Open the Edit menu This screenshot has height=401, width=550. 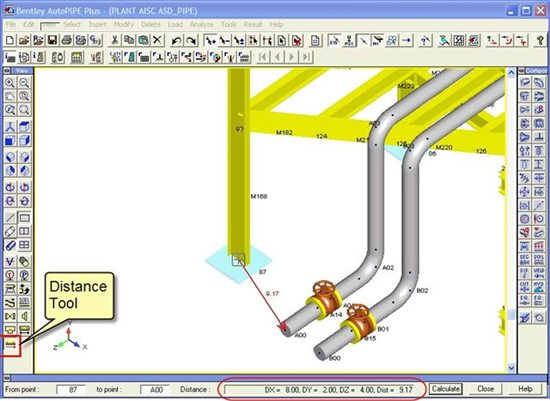29,25
